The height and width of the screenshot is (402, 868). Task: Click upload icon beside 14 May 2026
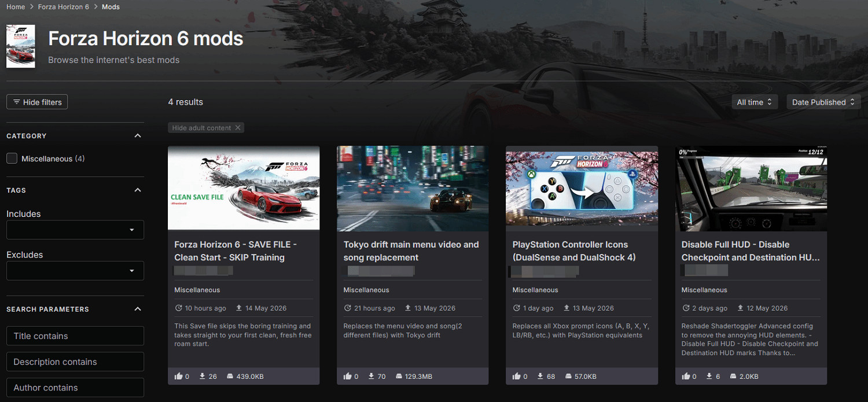[x=238, y=308]
